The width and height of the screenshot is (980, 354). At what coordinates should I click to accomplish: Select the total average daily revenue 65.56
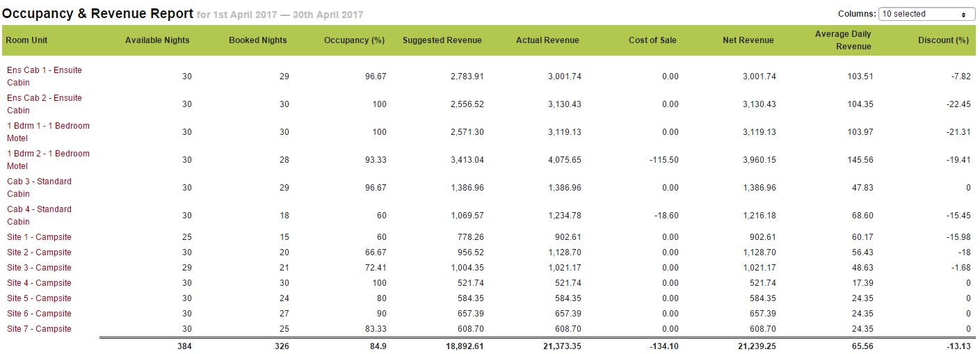pos(862,346)
